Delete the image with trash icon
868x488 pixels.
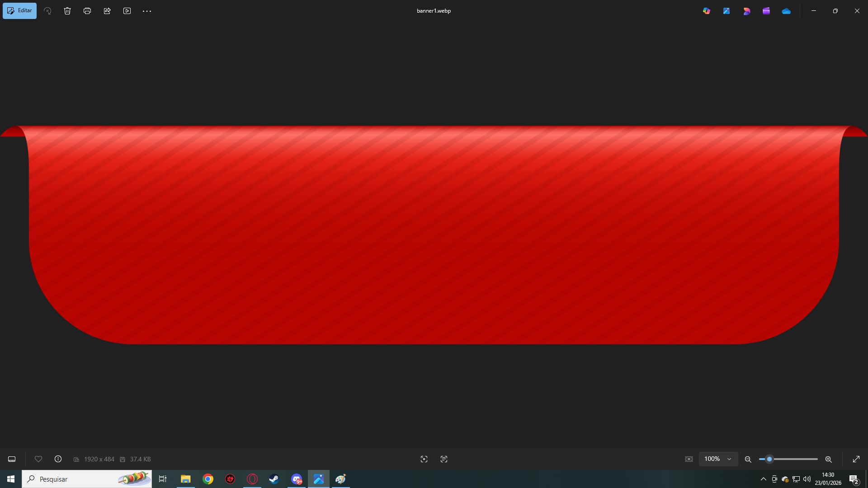click(67, 11)
